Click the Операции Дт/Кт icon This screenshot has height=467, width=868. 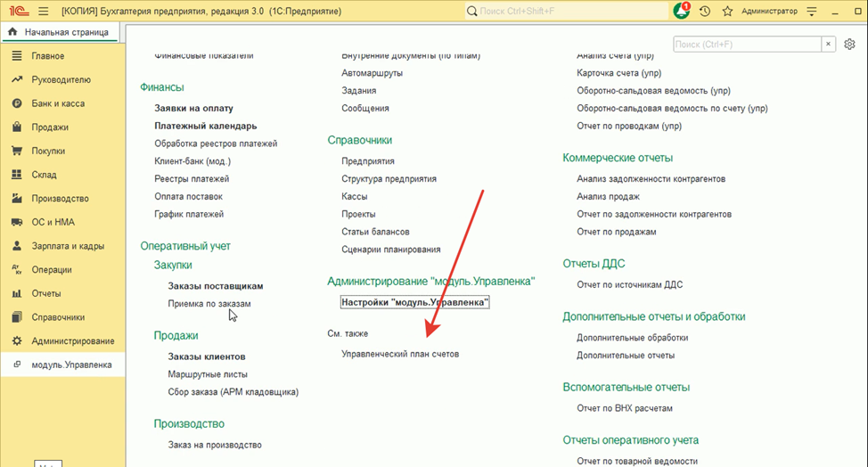[x=17, y=269]
